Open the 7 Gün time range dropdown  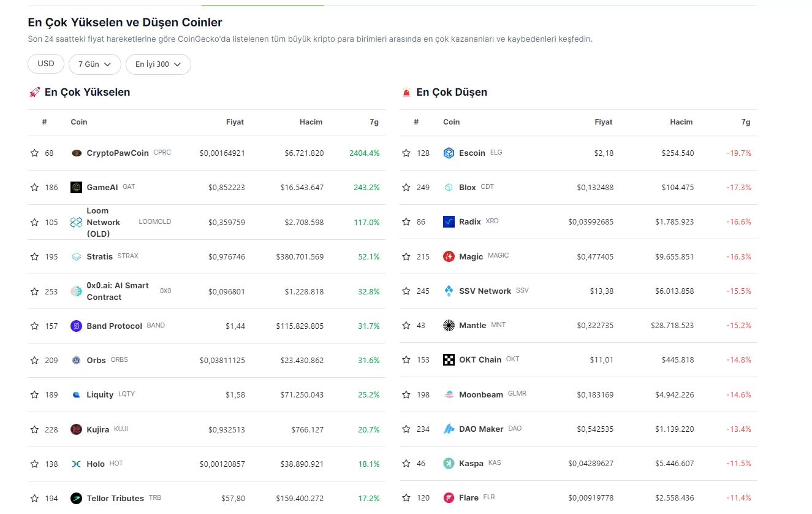(x=94, y=64)
